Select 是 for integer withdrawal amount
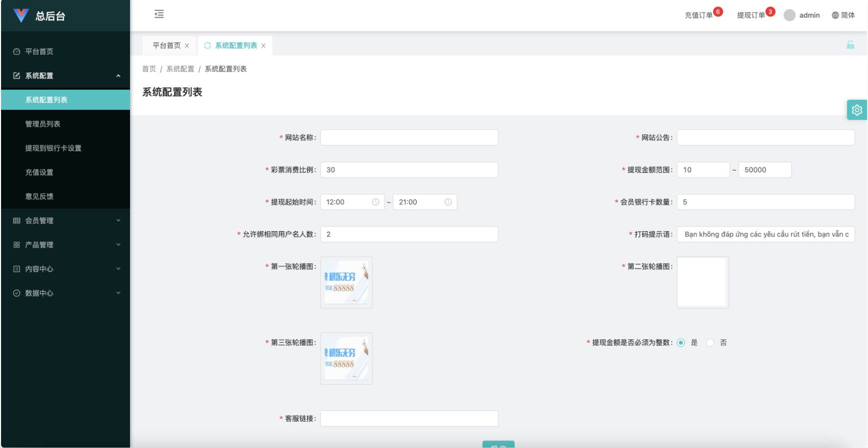Image resolution: width=868 pixels, height=448 pixels. tap(681, 343)
